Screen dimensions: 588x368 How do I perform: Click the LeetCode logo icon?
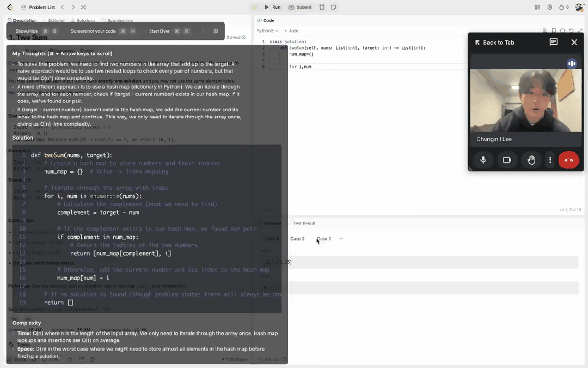coord(10,7)
